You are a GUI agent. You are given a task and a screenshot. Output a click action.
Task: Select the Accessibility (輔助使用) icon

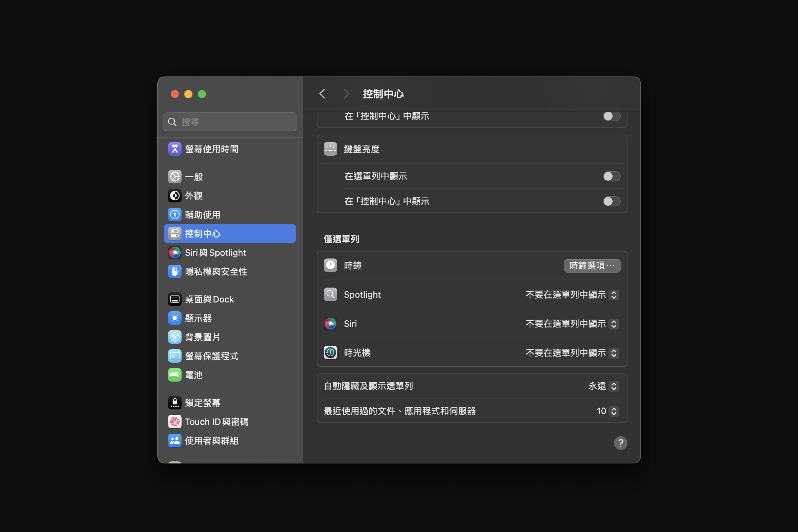click(174, 215)
